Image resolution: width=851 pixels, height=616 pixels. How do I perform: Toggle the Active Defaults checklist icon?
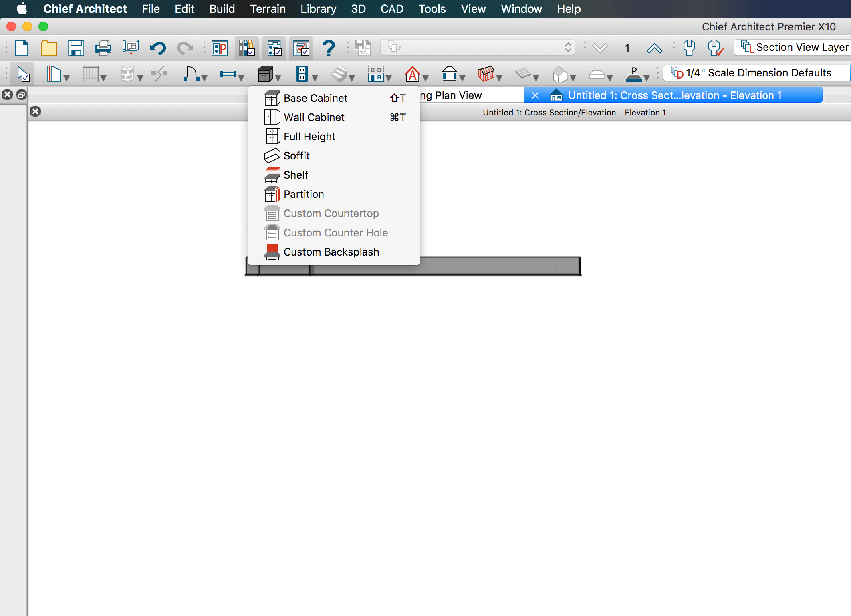[x=301, y=48]
